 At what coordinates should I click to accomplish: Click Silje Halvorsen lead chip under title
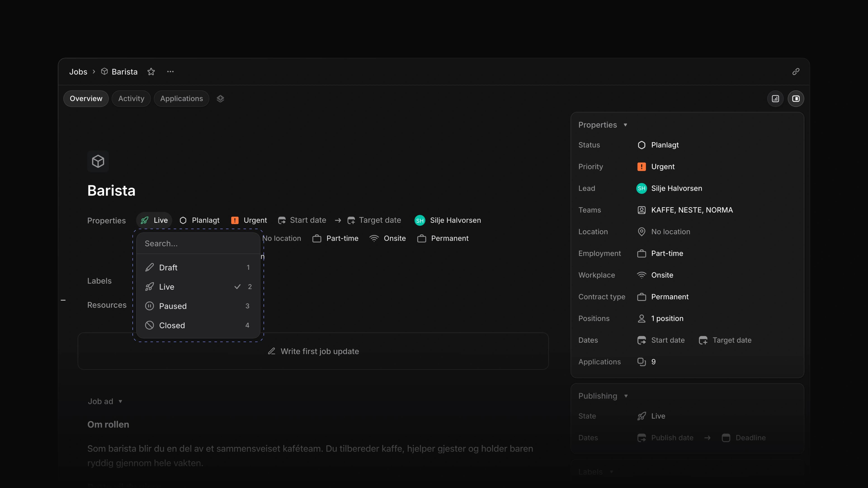tap(448, 220)
